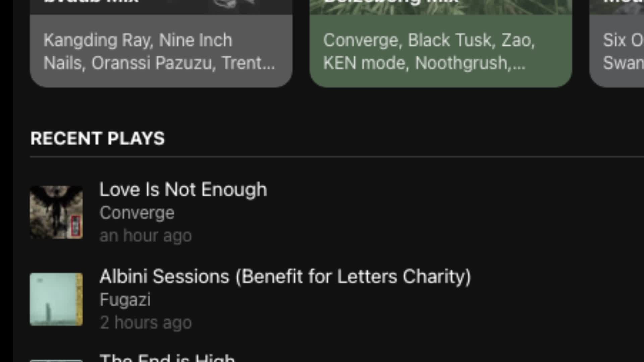Click the 'an hour ago' timestamp
Screen dimensions: 644x362
(146, 236)
